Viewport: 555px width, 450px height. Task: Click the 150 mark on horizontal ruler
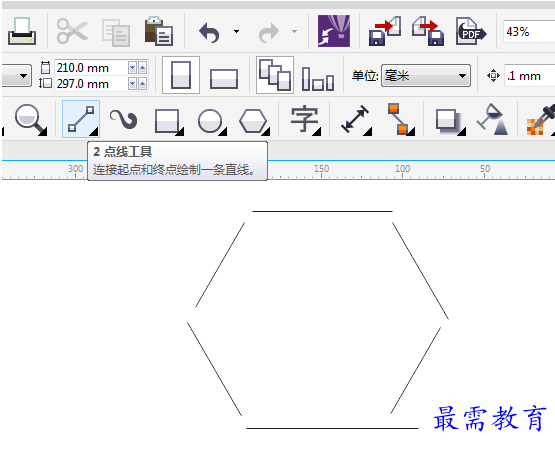point(321,169)
